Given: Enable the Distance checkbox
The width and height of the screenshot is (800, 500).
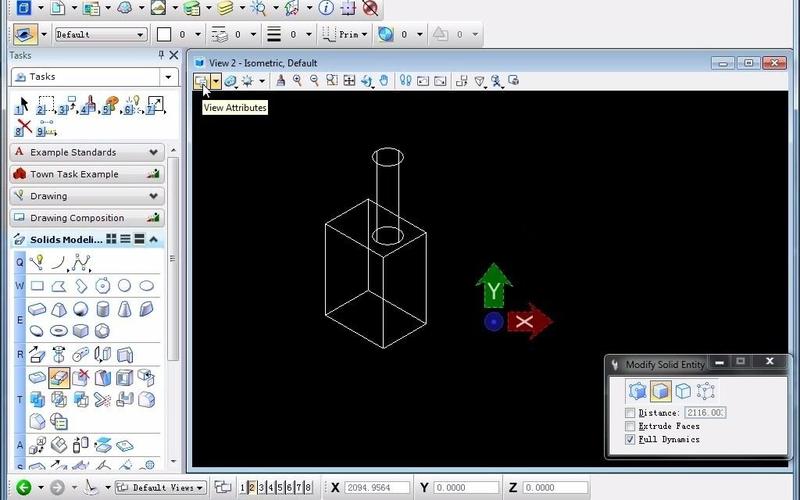Looking at the screenshot, I should point(629,413).
